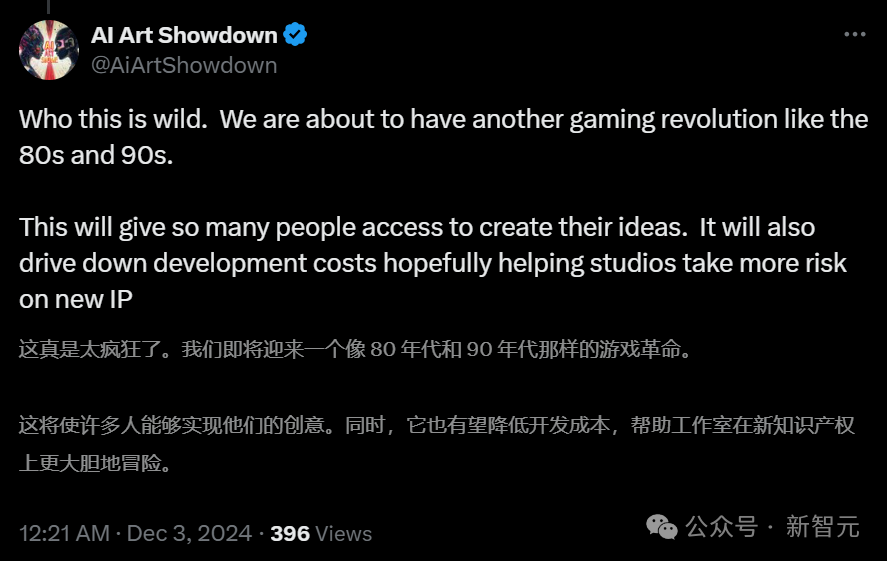This screenshot has width=887, height=561.
Task: Click the AI Art Showdown display name
Action: [x=184, y=35]
